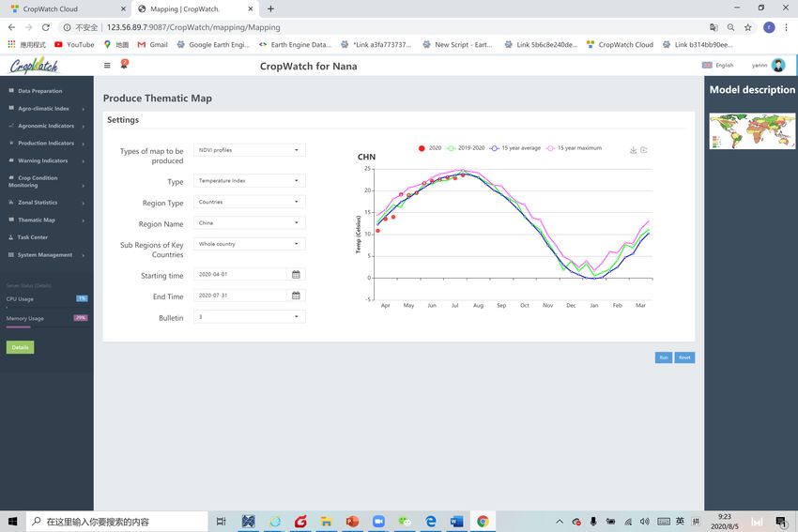
Task: Launch PowerPoint from the taskbar
Action: (352, 522)
